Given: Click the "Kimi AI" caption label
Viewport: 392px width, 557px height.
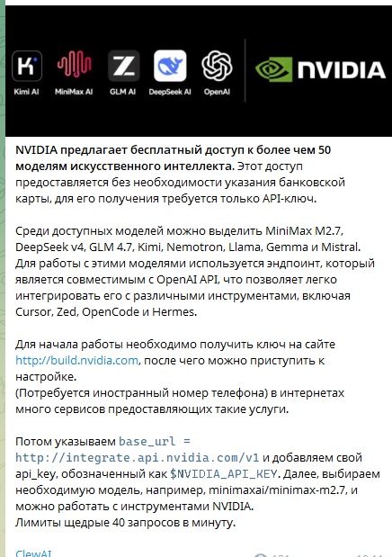Looking at the screenshot, I should click(x=26, y=92).
